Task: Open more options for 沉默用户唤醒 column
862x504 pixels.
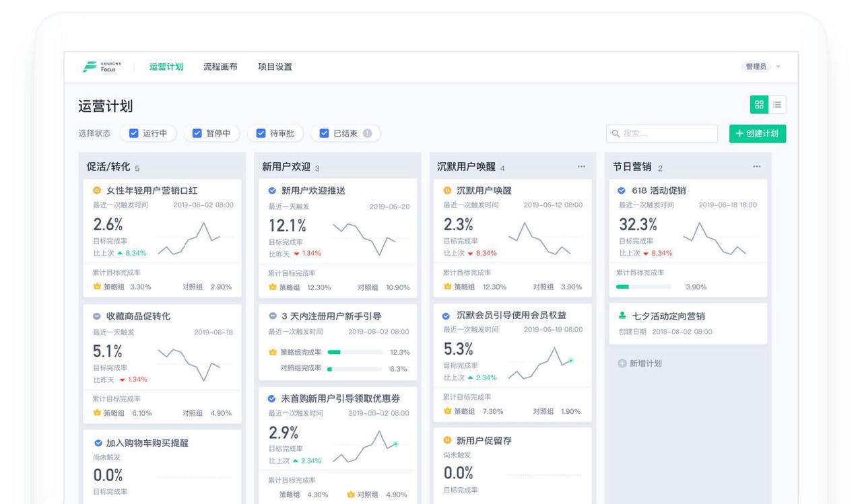Action: (x=581, y=167)
